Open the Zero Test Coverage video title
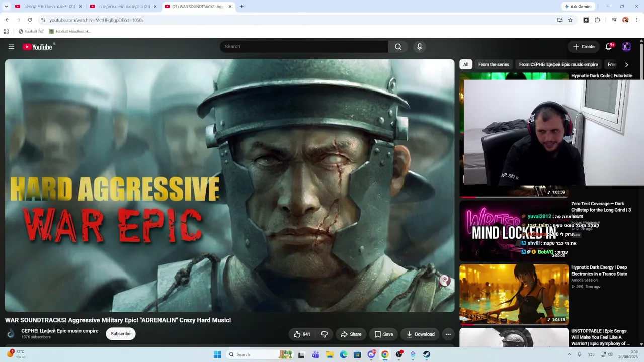 pos(601,210)
